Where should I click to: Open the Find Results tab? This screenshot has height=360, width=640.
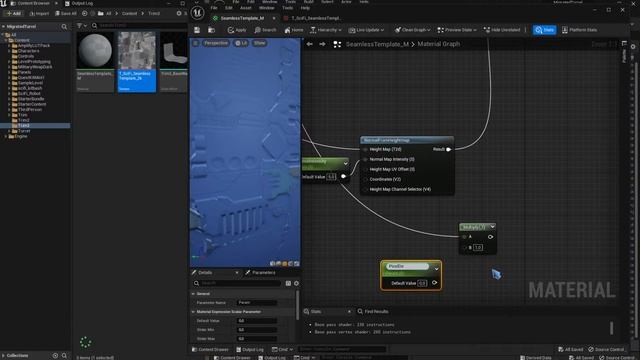[x=373, y=311]
